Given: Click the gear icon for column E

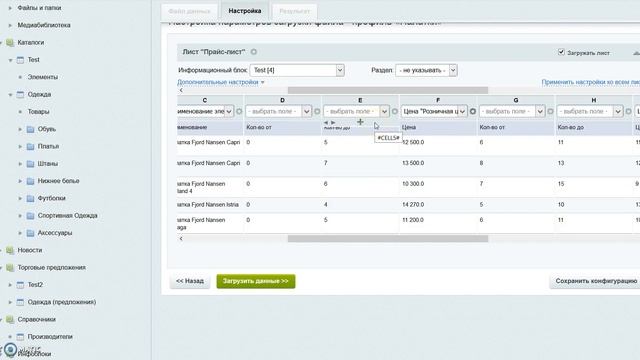Looking at the screenshot, I should [395, 111].
